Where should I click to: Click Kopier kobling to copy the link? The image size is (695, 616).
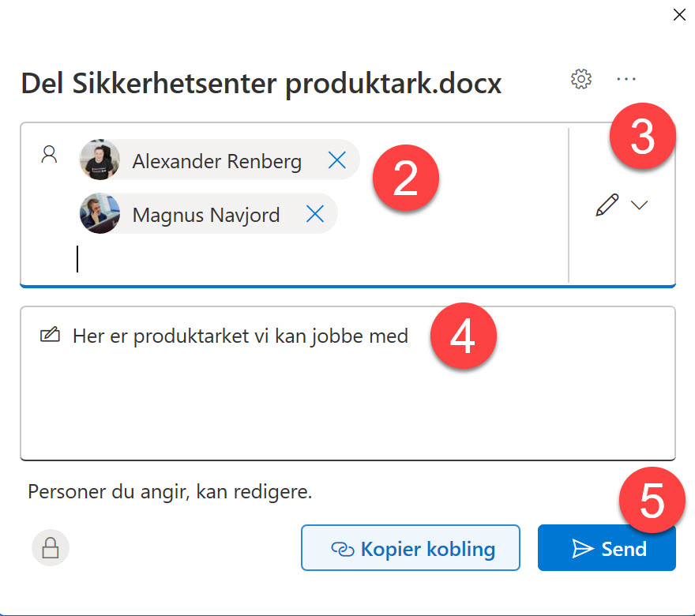411,547
